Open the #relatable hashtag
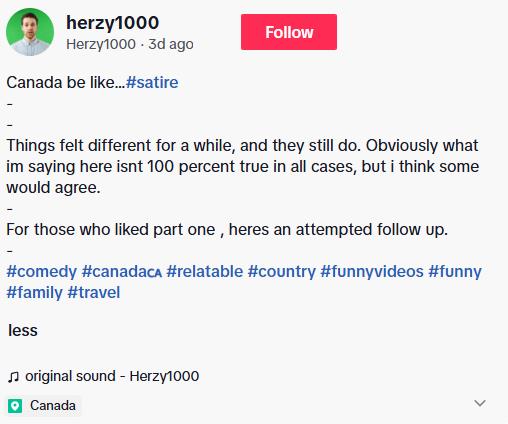The height and width of the screenshot is (424, 508). tap(205, 271)
